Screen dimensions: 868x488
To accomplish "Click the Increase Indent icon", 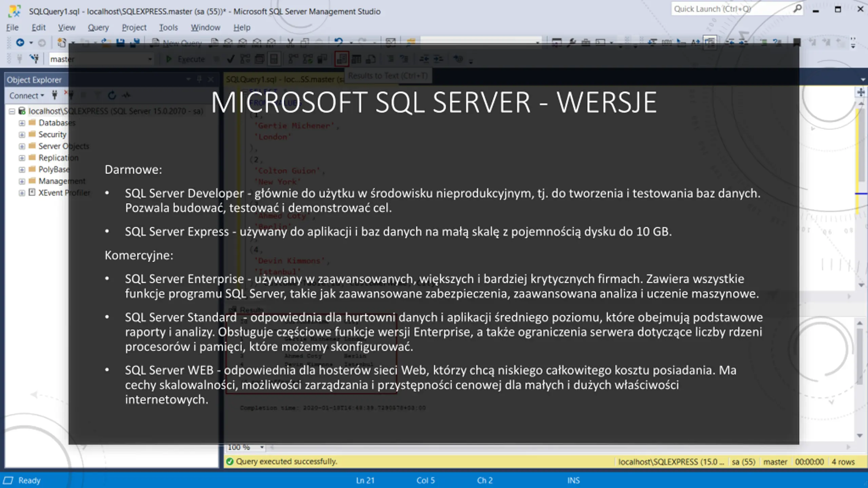I will (x=438, y=59).
